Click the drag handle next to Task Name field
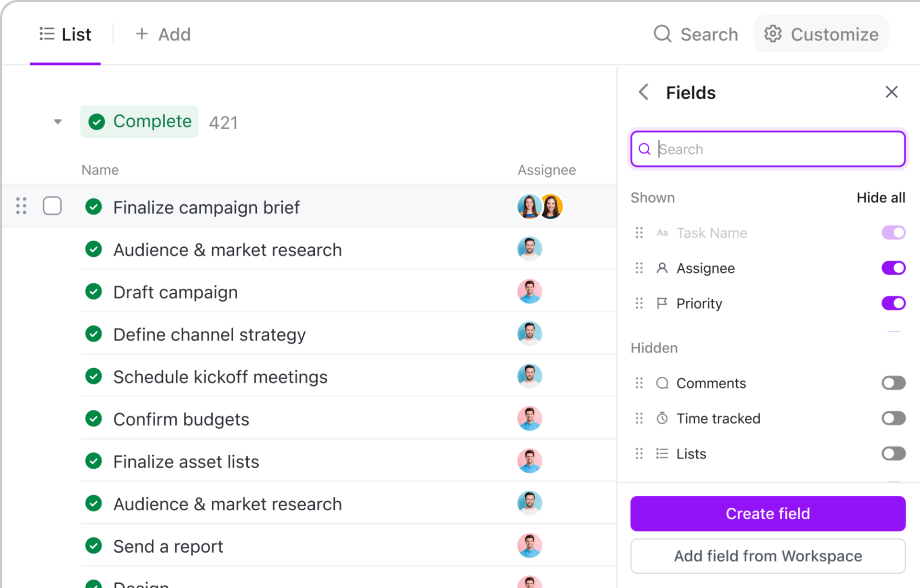This screenshot has height=588, width=920. [x=638, y=232]
